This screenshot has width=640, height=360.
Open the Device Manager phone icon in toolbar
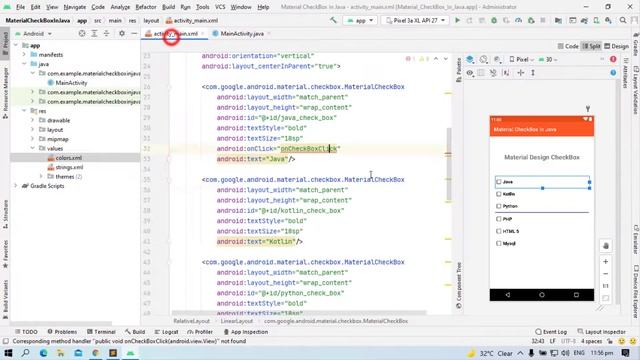tap(596, 20)
